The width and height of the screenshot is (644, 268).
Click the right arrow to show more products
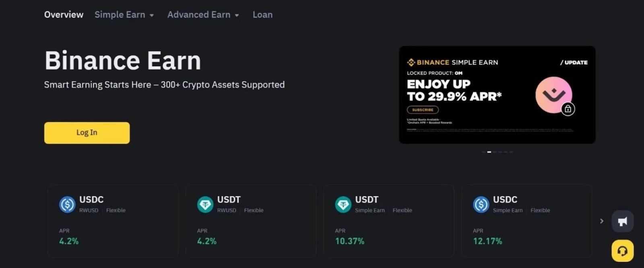coord(601,221)
